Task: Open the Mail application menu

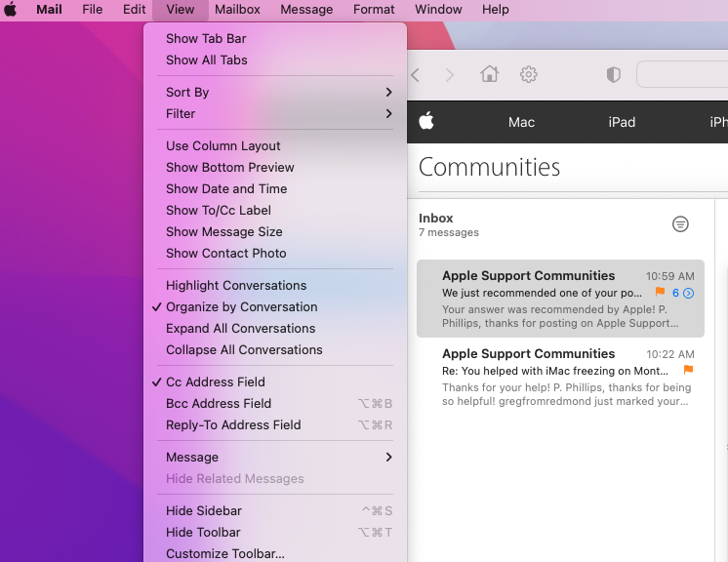Action: pos(49,10)
